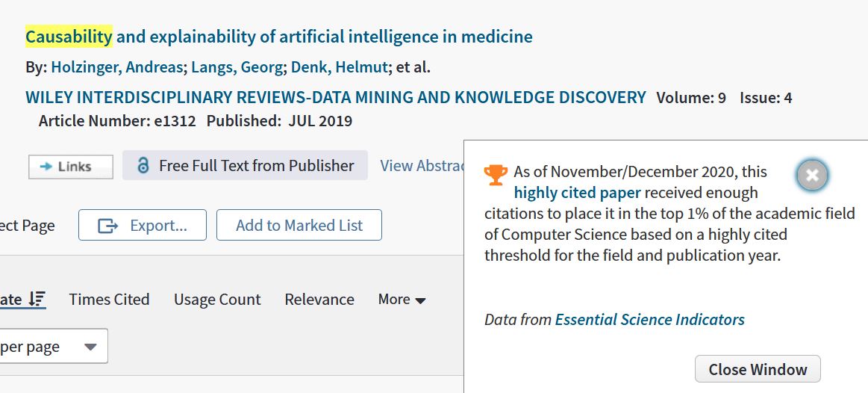Viewport: 868px width, 393px height.
Task: Sort results by Times Cited
Action: (109, 300)
